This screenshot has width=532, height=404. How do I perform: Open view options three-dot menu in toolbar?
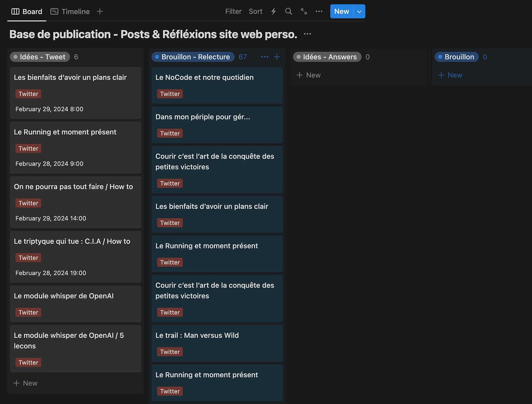pos(319,11)
